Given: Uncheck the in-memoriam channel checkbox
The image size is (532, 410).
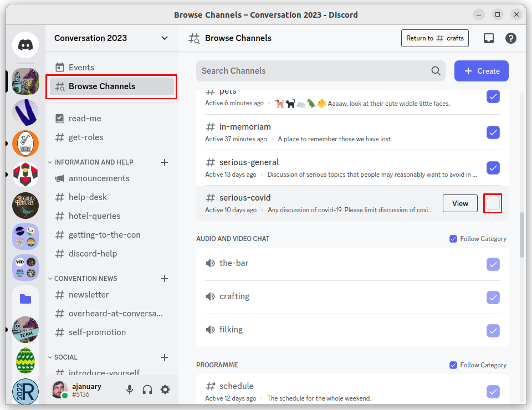Looking at the screenshot, I should click(493, 132).
